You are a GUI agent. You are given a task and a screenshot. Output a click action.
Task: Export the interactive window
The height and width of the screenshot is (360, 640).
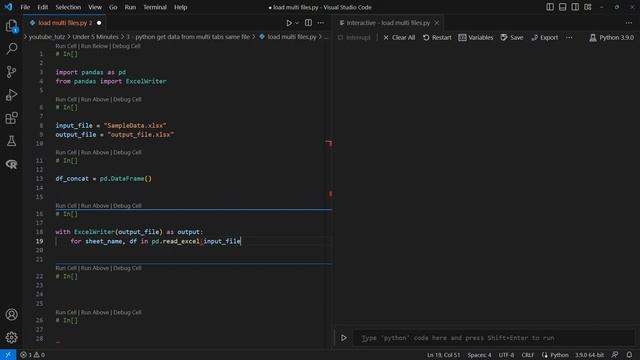[545, 38]
